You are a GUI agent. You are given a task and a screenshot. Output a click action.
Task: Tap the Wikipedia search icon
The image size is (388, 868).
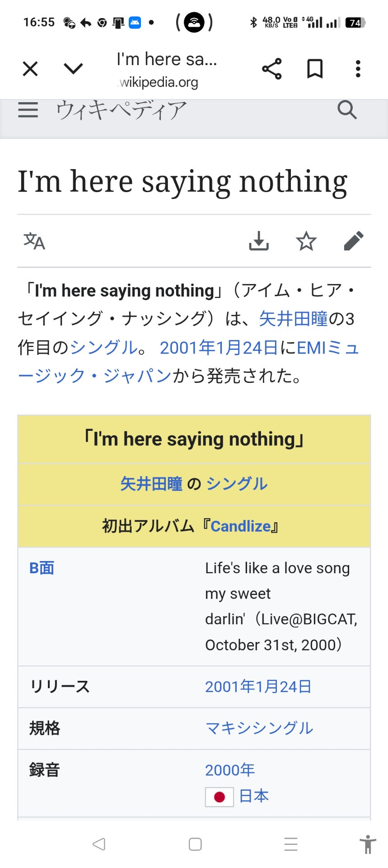point(347,110)
